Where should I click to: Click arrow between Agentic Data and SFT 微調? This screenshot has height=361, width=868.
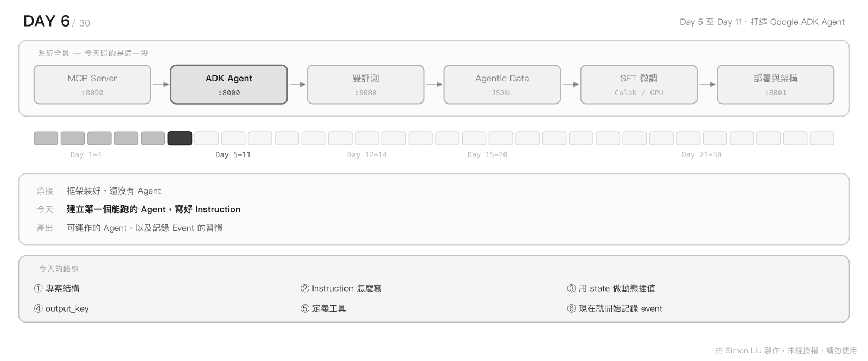pos(571,85)
